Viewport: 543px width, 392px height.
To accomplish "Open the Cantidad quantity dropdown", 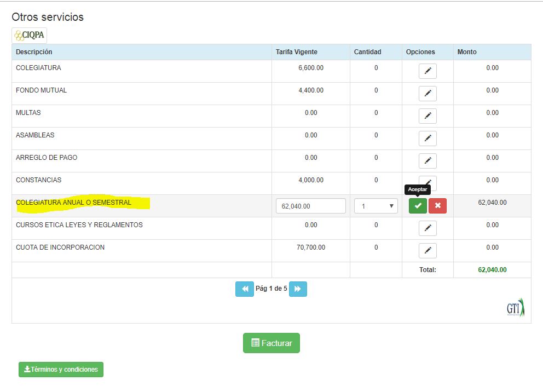I will [376, 206].
